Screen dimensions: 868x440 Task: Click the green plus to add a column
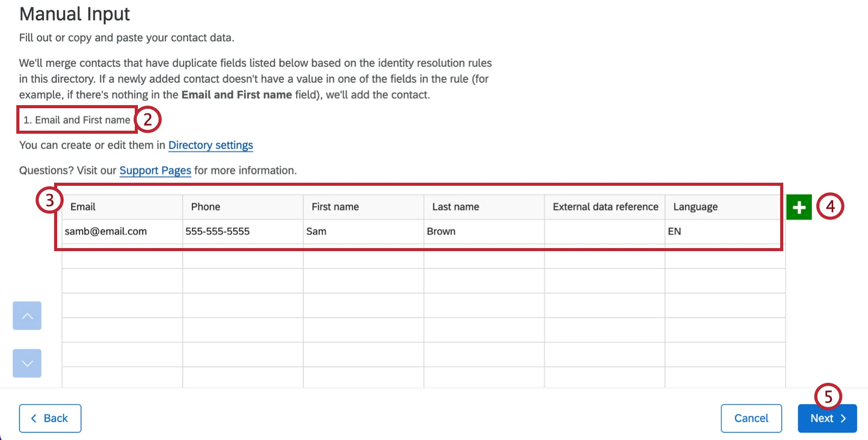click(x=799, y=207)
